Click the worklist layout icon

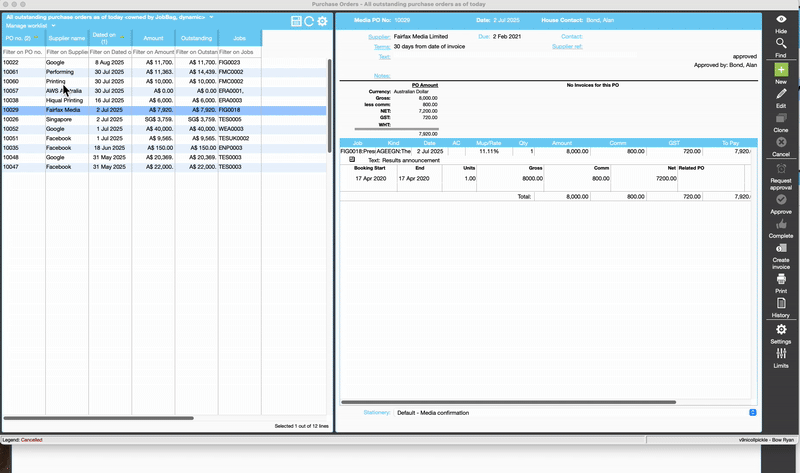pyautogui.click(x=296, y=21)
